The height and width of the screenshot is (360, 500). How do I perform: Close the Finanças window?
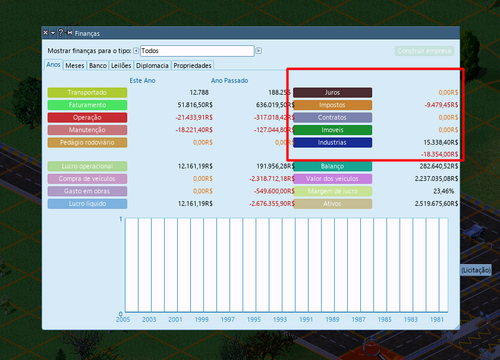pos(46,33)
